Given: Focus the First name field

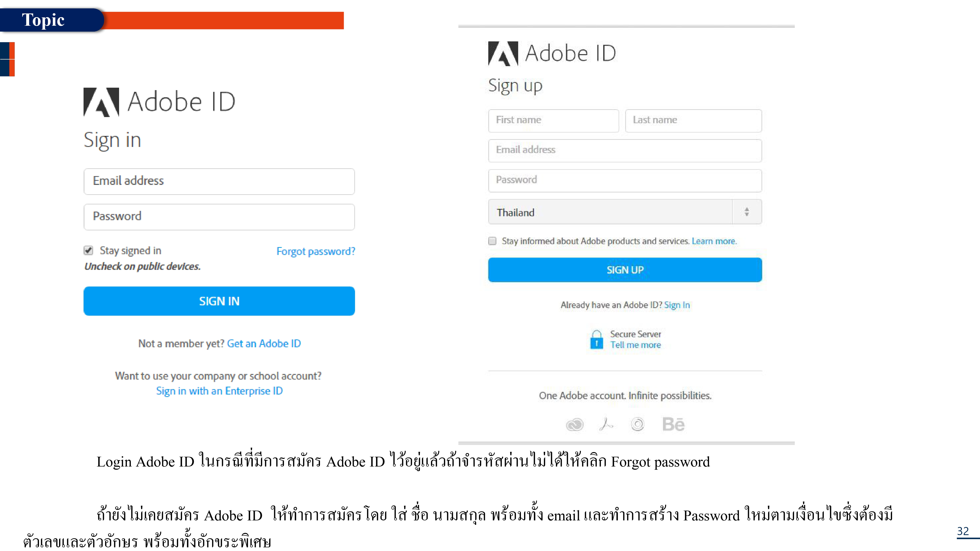Looking at the screenshot, I should pyautogui.click(x=553, y=120).
